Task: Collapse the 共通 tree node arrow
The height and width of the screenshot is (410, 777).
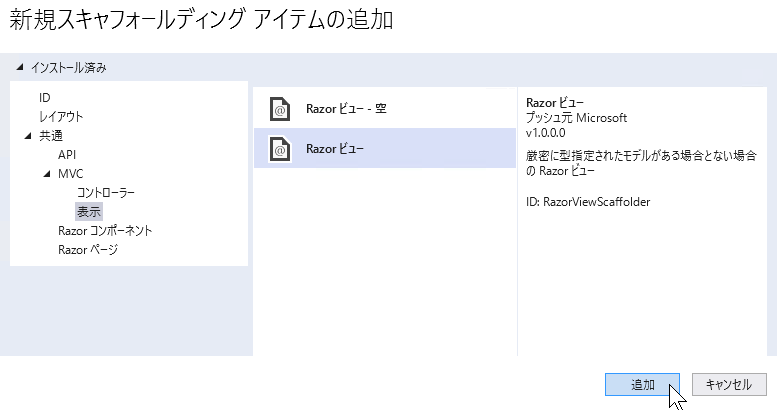Action: pos(28,135)
